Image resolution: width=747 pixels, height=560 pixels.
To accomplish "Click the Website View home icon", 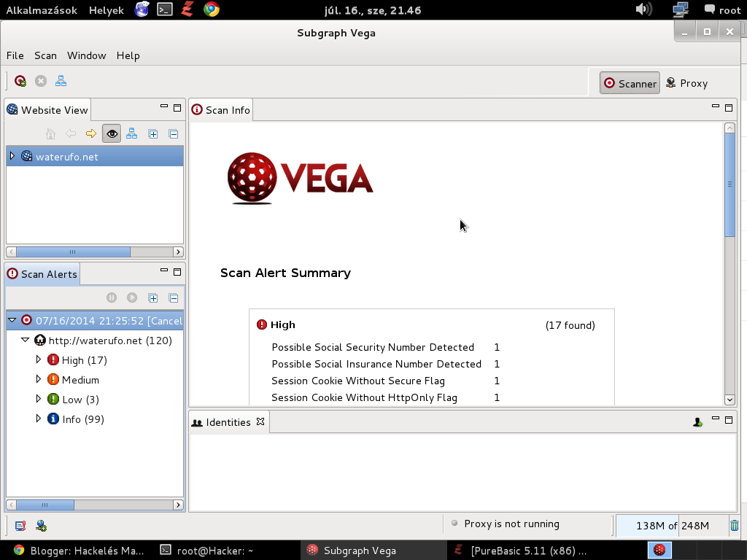I will pos(50,134).
